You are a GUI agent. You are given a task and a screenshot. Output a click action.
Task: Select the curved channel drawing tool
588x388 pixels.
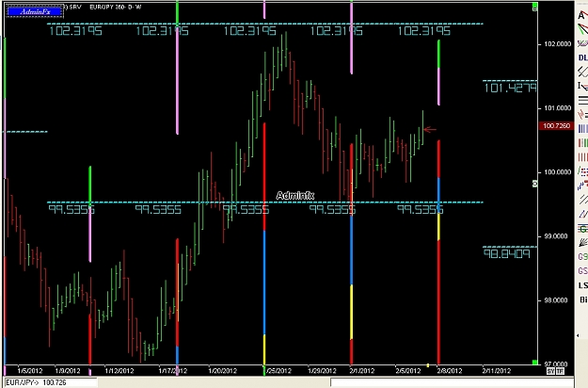582,43
